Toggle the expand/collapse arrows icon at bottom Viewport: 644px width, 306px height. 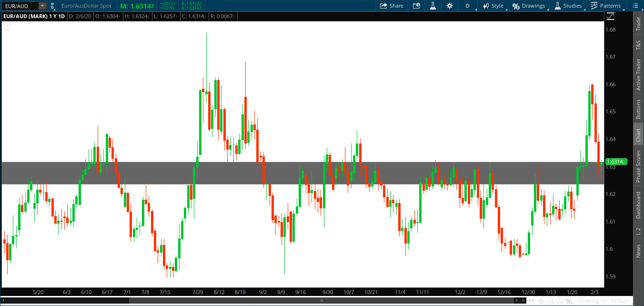pos(531,301)
